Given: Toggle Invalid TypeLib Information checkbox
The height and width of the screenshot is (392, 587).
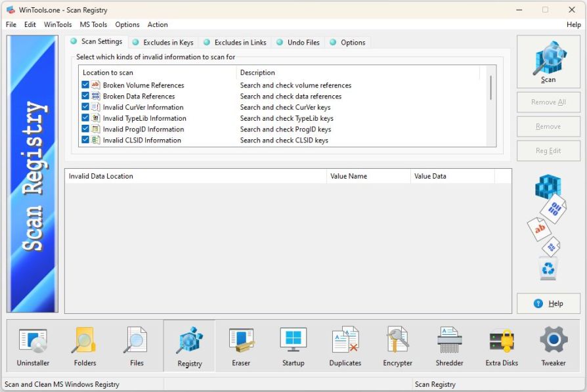Looking at the screenshot, I should [85, 118].
